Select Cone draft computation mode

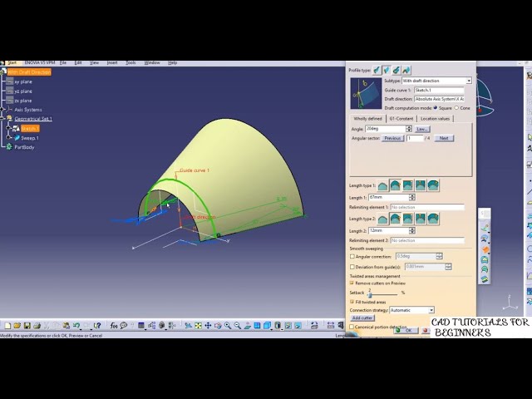click(456, 108)
